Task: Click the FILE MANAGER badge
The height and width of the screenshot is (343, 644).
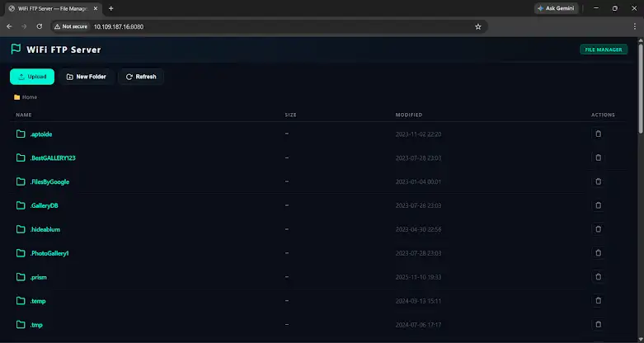Action: pyautogui.click(x=604, y=49)
